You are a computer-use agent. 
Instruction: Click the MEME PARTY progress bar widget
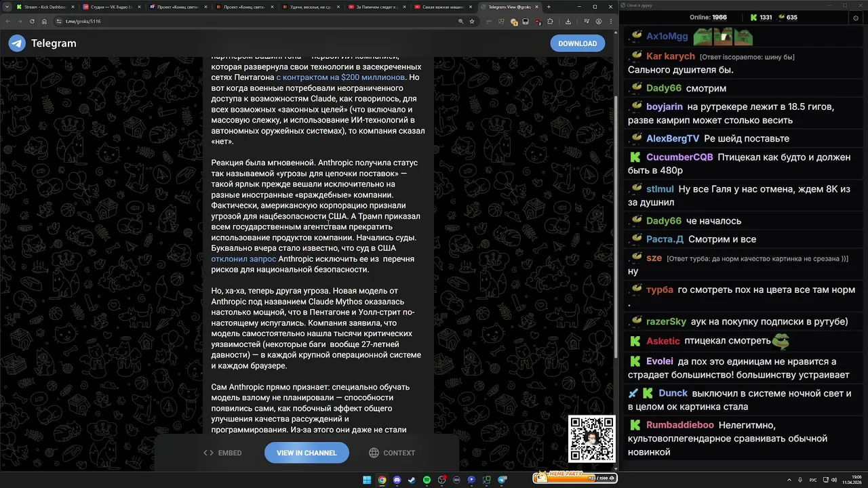pos(574,477)
